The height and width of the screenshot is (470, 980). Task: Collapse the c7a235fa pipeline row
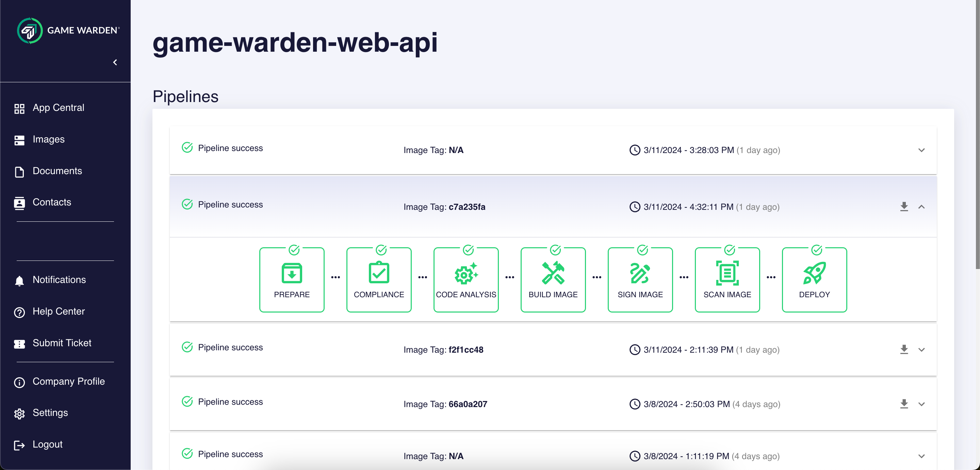(x=921, y=207)
